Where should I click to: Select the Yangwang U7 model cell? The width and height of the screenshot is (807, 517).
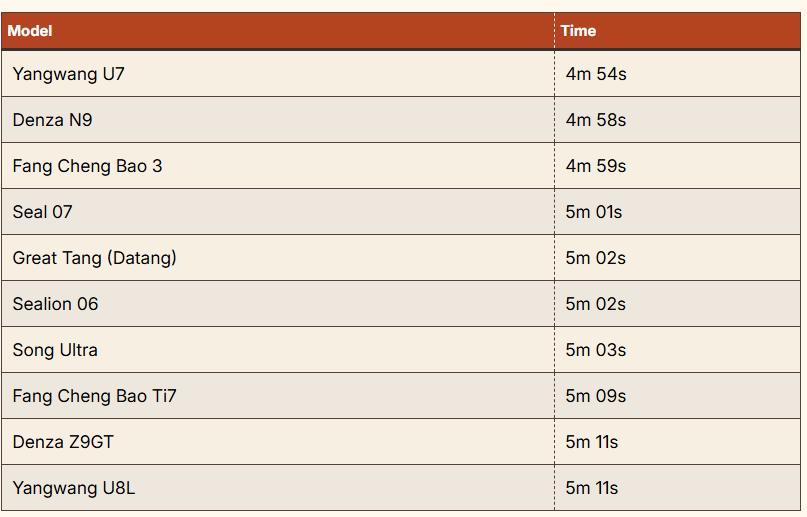pos(69,74)
